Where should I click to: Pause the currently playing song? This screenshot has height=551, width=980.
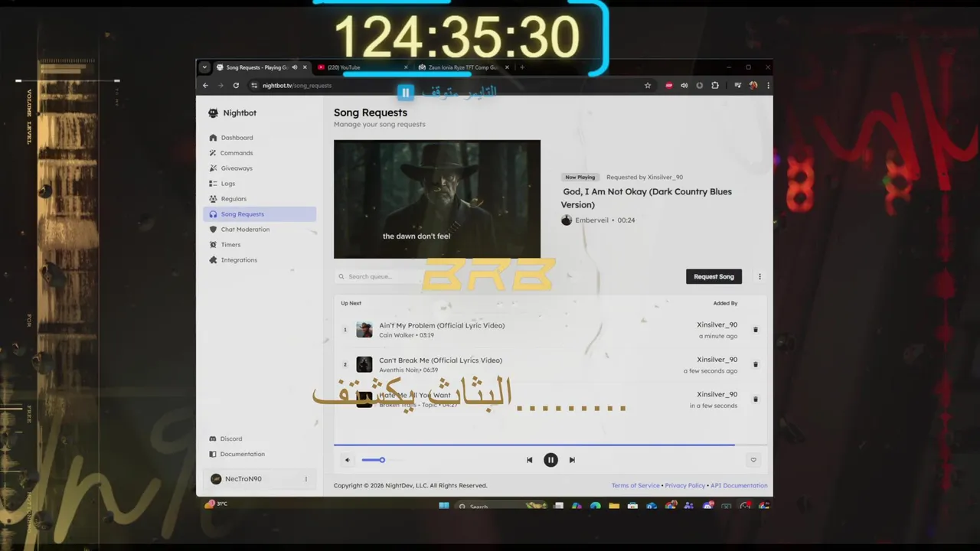[550, 460]
